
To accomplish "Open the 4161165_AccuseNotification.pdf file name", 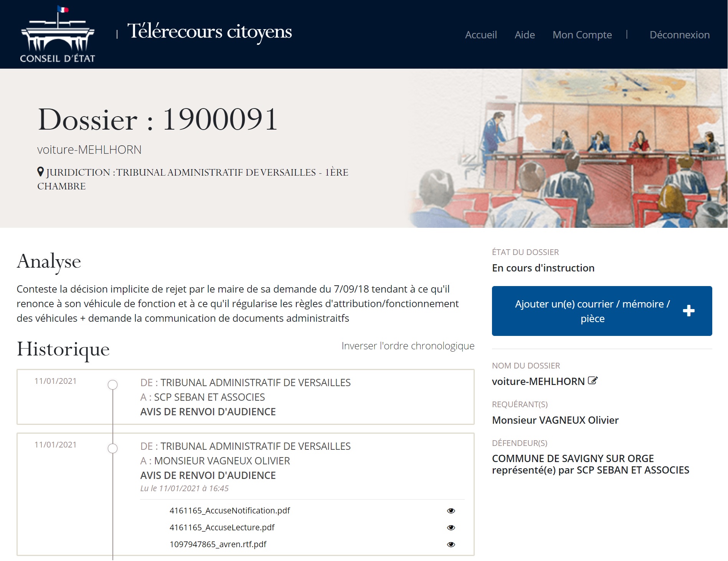I will coord(229,511).
